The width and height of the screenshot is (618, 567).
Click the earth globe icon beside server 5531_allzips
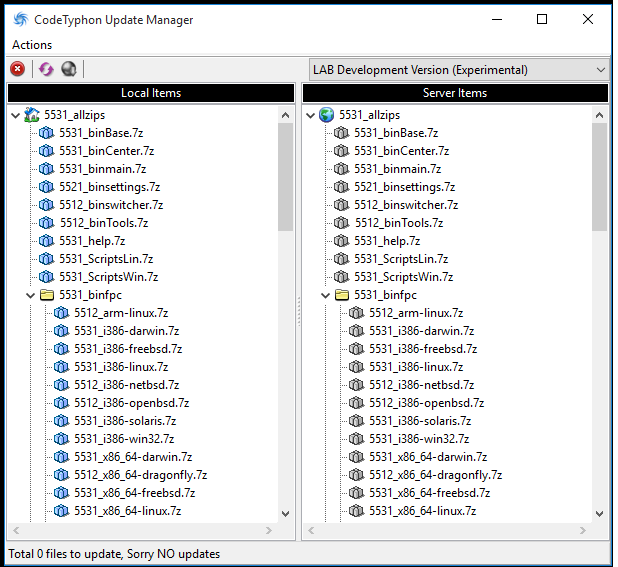[x=327, y=115]
